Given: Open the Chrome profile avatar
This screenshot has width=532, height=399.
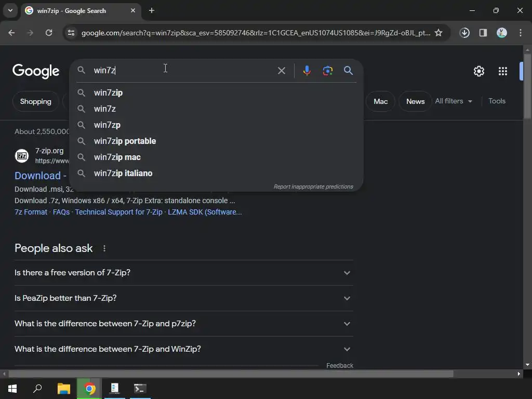Looking at the screenshot, I should (502, 33).
